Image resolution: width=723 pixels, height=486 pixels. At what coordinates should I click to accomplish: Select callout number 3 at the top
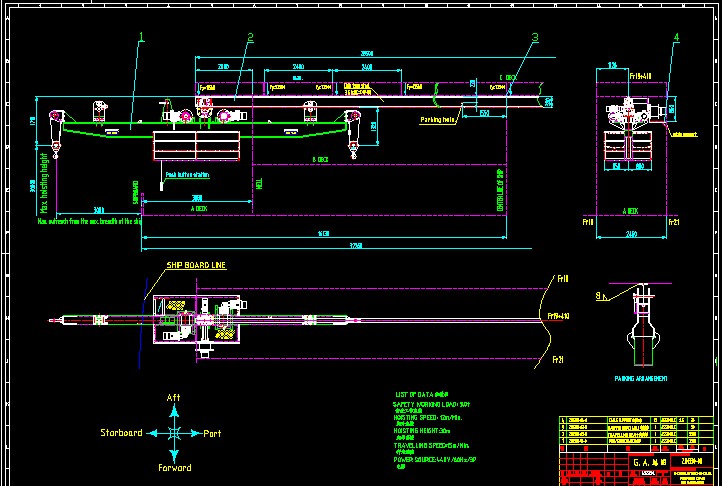(535, 38)
